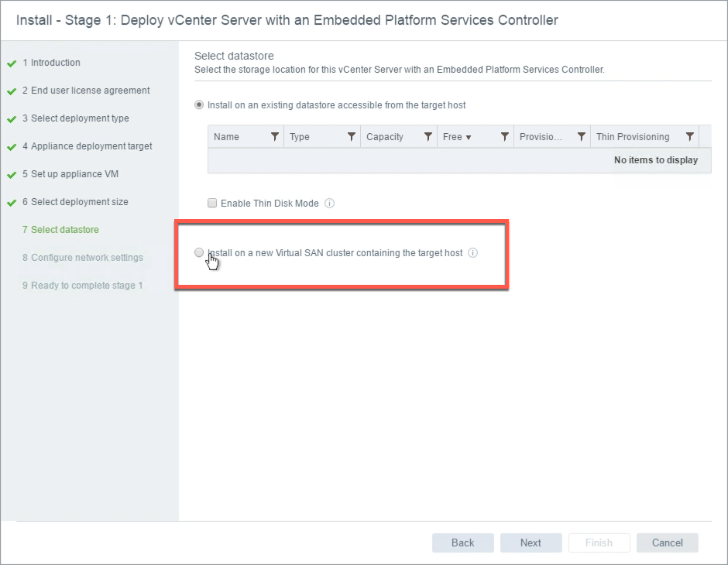Click the Next button
The image size is (728, 565).
(531, 543)
